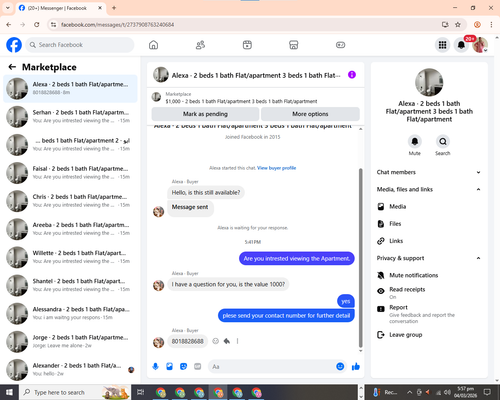Toggle Read receipts setting
The height and width of the screenshot is (400, 500).
pyautogui.click(x=429, y=293)
